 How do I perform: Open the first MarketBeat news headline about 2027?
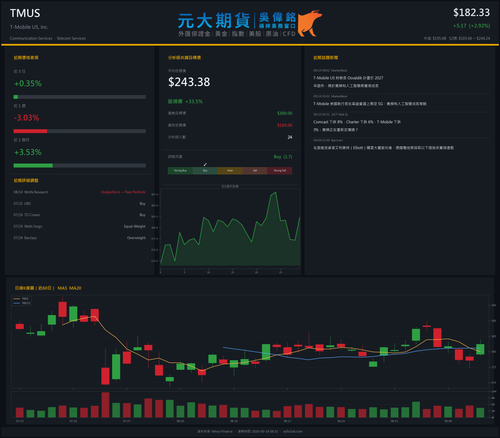pyautogui.click(x=348, y=82)
